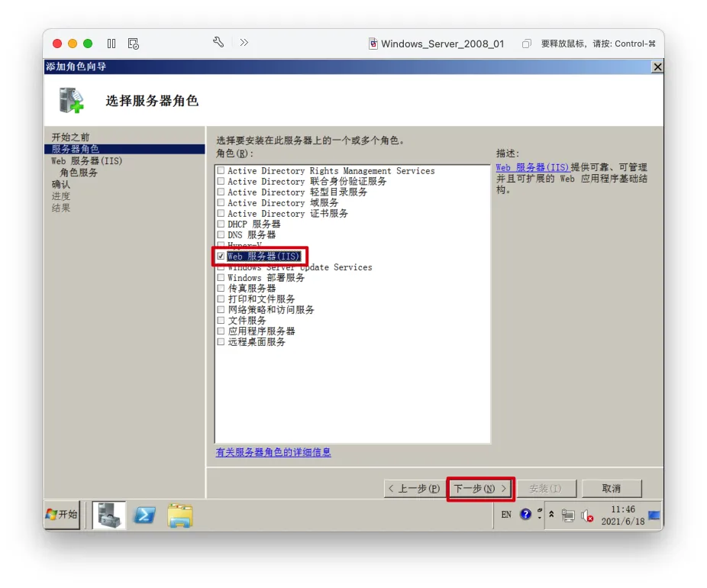This screenshot has width=707, height=588.
Task: Check Active Directory 联合身份验证服务
Action: pos(221,181)
